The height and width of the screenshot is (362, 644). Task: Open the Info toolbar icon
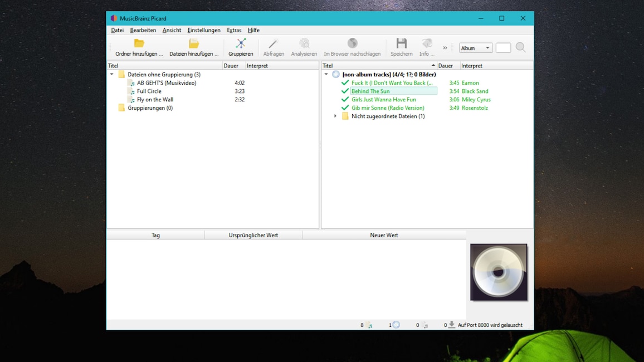click(x=426, y=43)
